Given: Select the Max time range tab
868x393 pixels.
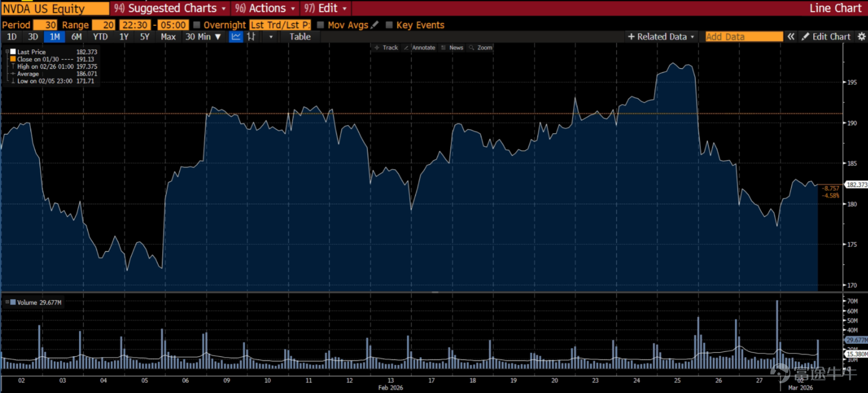Looking at the screenshot, I should [x=168, y=37].
